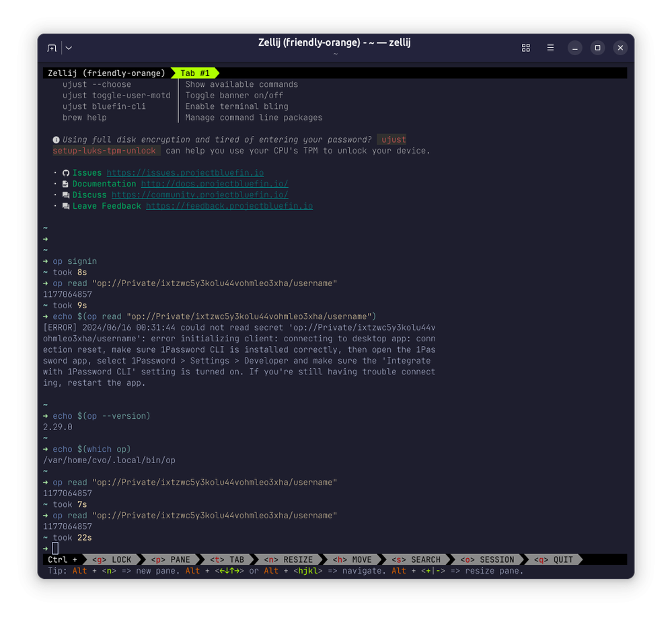Click the GitHub icon beside Issues

click(65, 173)
